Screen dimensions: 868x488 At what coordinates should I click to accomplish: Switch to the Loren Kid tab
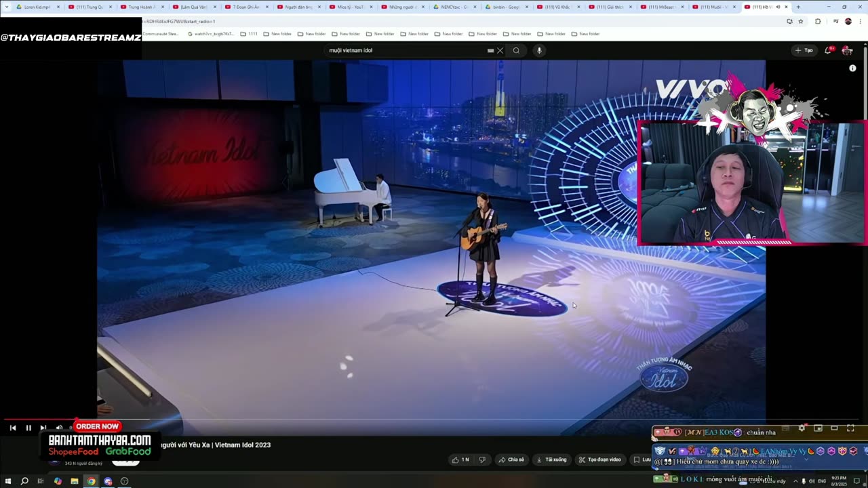[x=37, y=7]
